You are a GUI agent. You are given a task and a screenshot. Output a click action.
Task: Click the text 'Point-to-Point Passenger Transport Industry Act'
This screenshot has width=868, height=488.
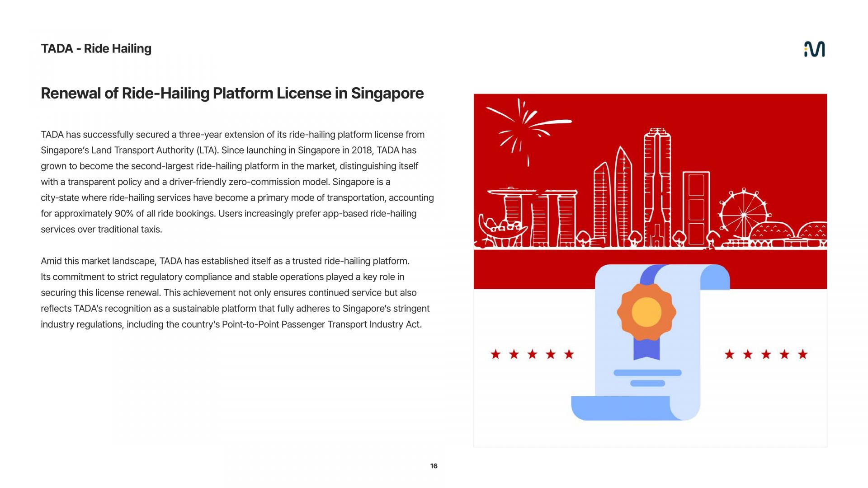pyautogui.click(x=321, y=324)
